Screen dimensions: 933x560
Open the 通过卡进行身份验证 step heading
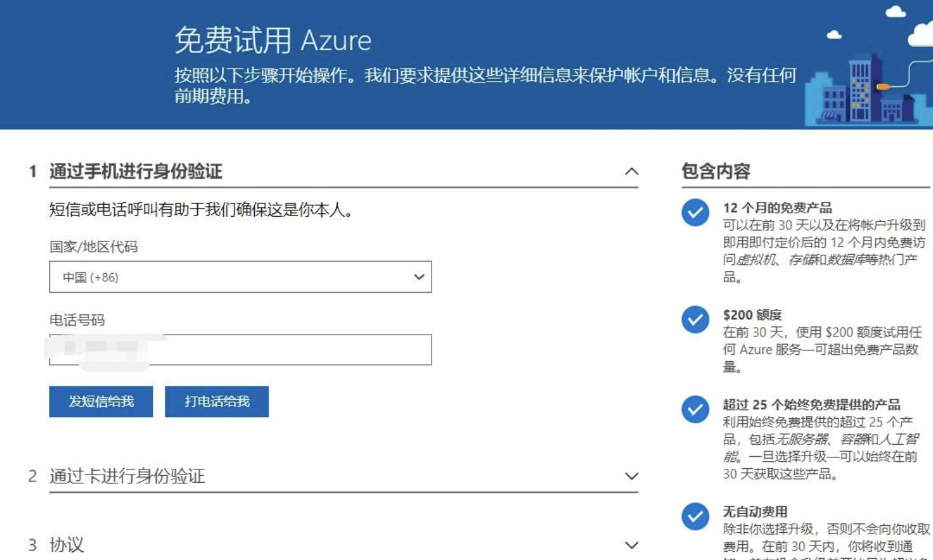coord(127,476)
